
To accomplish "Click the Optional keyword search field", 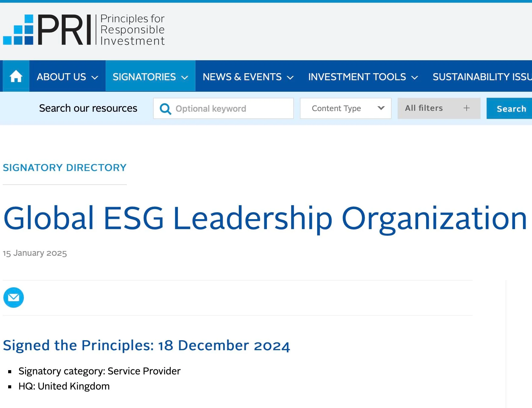I will (x=230, y=109).
